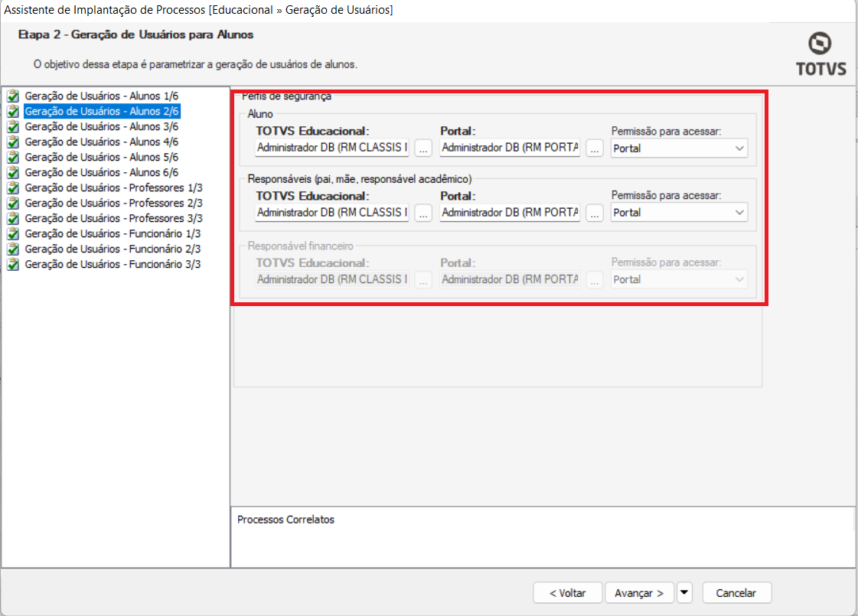Viewport: 858px width, 616px height.
Task: Click check icon beside Funcionário 3/3 step
Action: [x=13, y=265]
